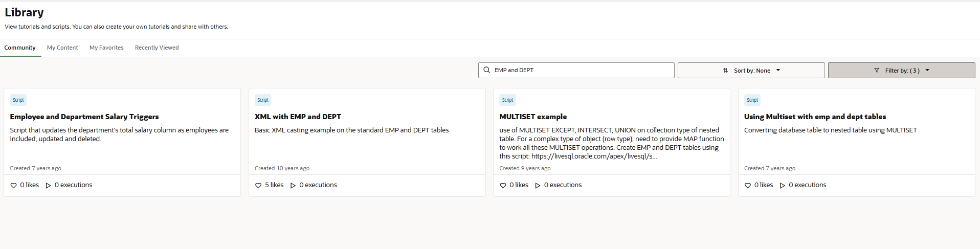Click the executions play icon on XML with EMP and DEPT

(x=293, y=186)
